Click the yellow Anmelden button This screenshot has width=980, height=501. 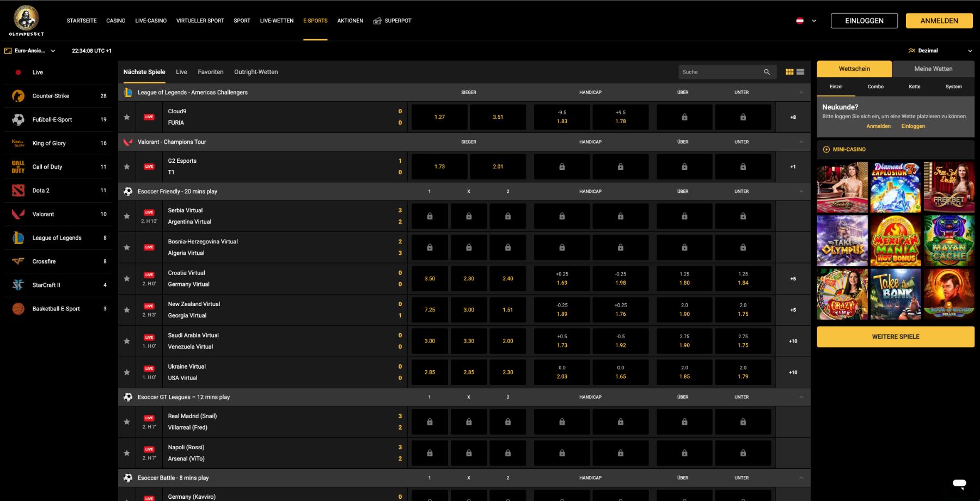click(939, 21)
